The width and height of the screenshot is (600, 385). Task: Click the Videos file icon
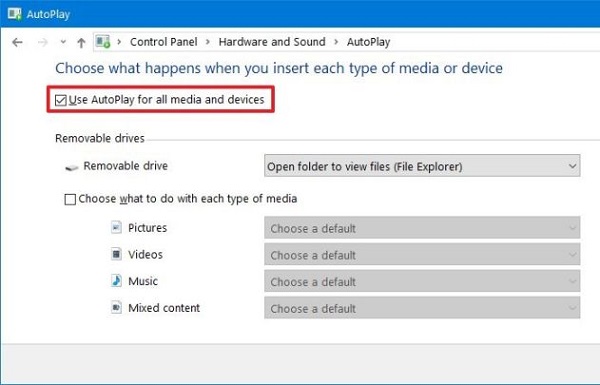pos(116,254)
